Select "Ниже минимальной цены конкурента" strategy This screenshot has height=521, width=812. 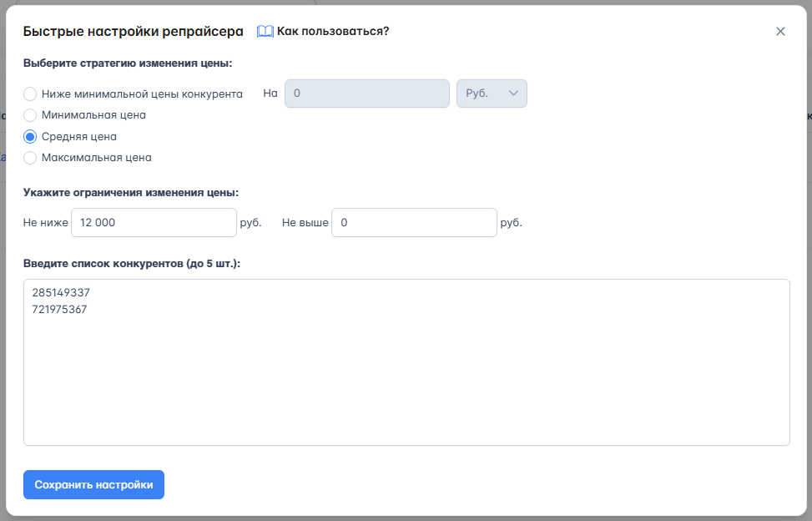click(x=31, y=94)
